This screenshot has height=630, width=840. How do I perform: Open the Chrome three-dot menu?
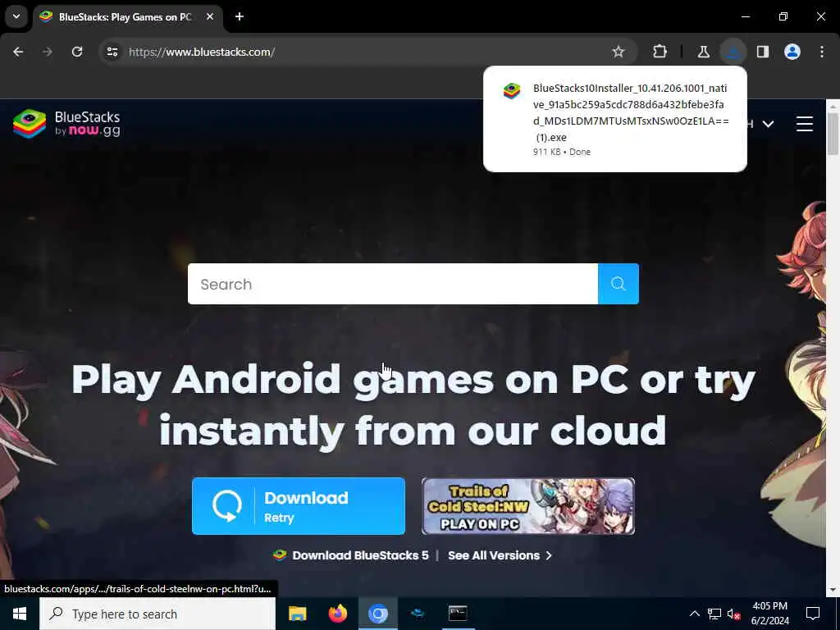822,52
